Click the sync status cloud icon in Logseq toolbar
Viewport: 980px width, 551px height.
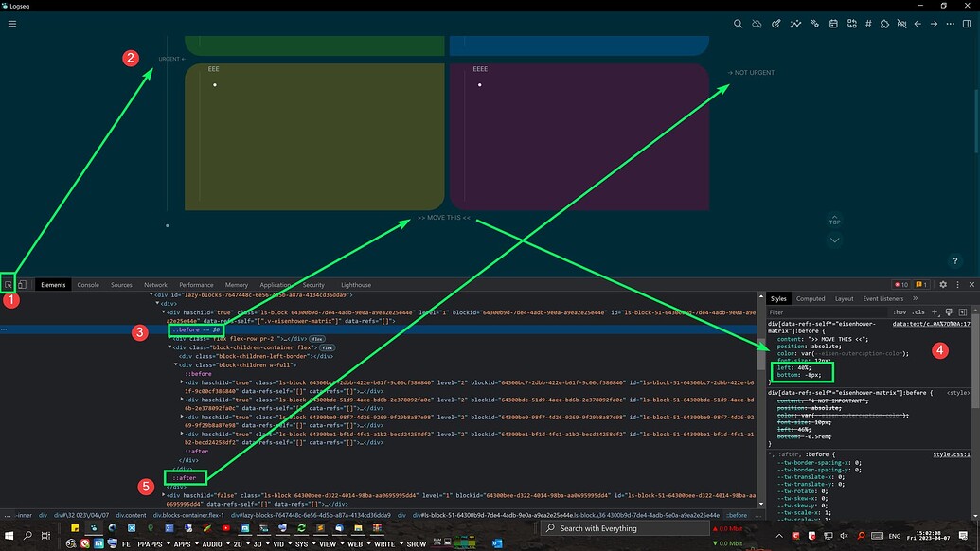[x=756, y=24]
